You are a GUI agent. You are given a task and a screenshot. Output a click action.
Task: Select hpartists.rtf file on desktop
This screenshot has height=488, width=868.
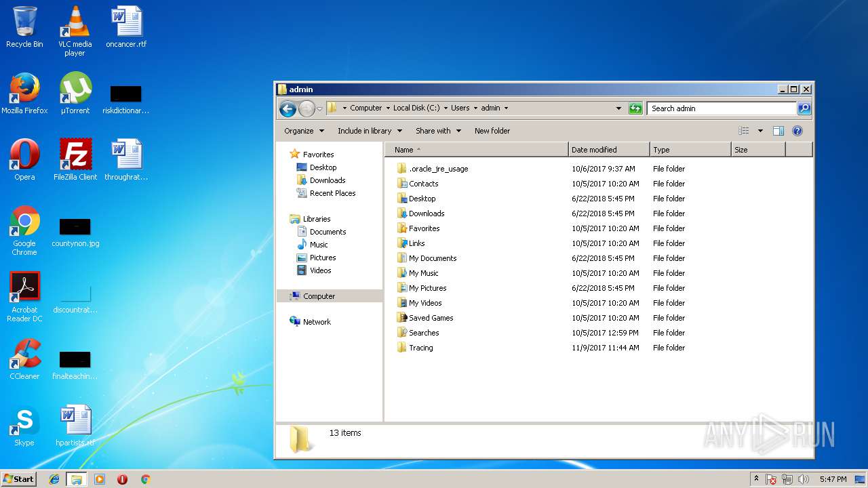click(x=75, y=426)
